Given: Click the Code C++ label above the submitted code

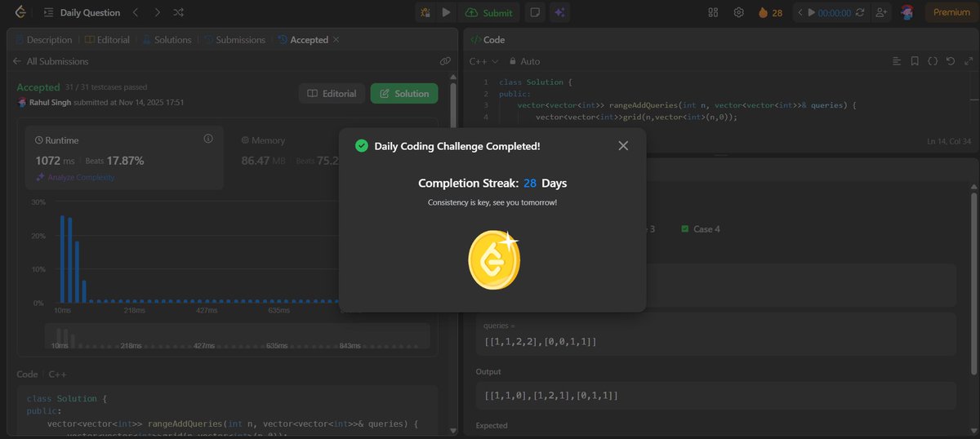Looking at the screenshot, I should pyautogui.click(x=42, y=374).
